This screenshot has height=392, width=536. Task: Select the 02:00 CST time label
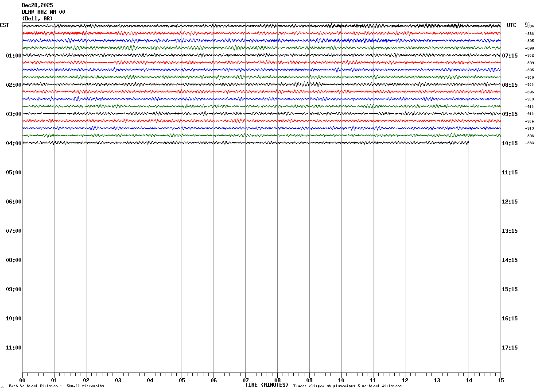(x=14, y=85)
